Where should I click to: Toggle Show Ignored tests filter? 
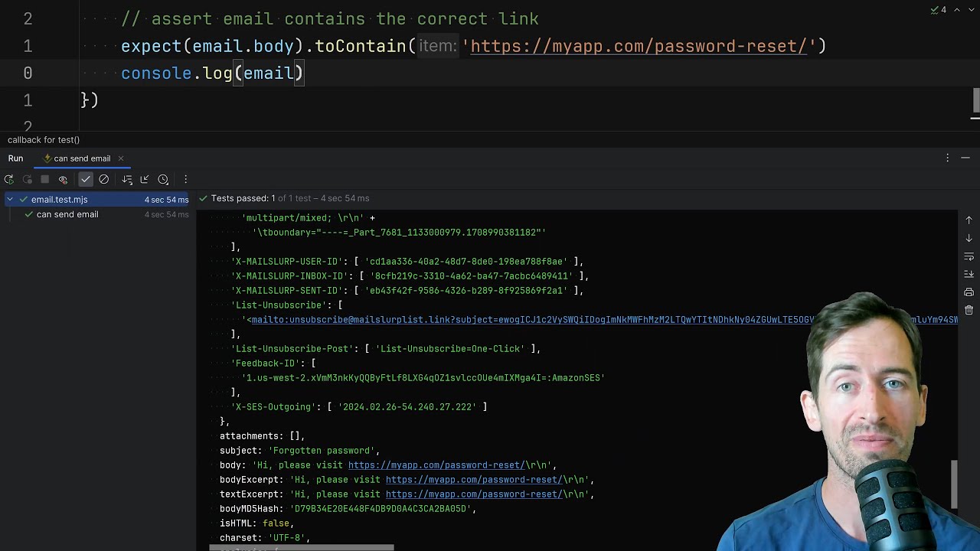104,180
